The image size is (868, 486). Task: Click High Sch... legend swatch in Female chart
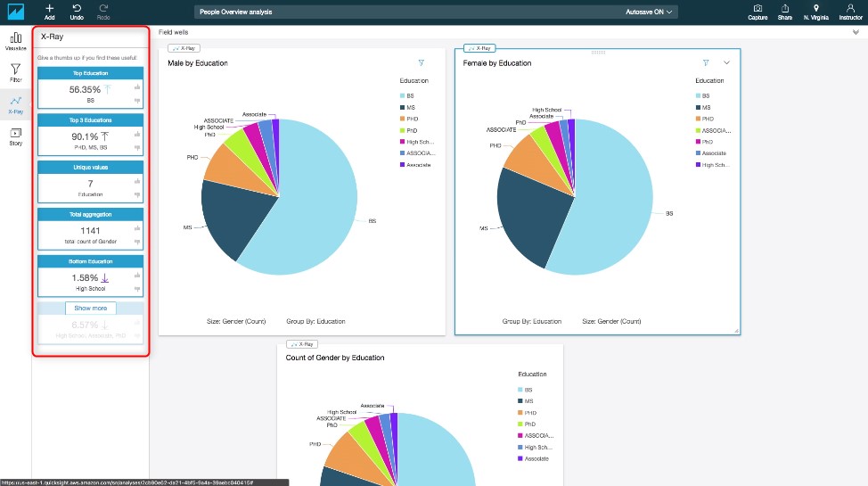click(698, 165)
